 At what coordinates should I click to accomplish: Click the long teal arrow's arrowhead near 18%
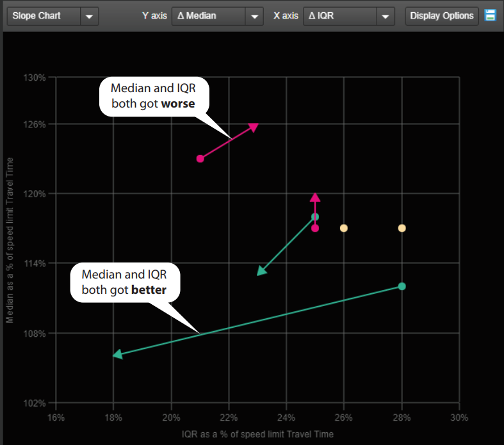(x=117, y=354)
